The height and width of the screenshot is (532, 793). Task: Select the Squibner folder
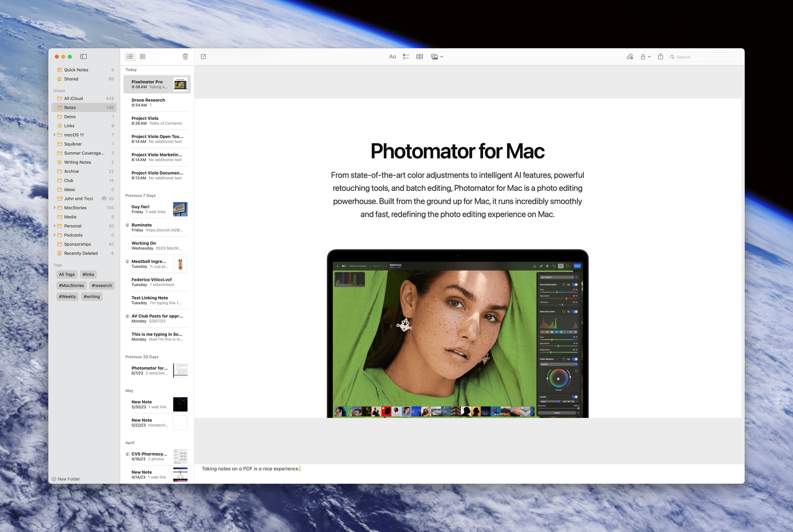pyautogui.click(x=84, y=144)
